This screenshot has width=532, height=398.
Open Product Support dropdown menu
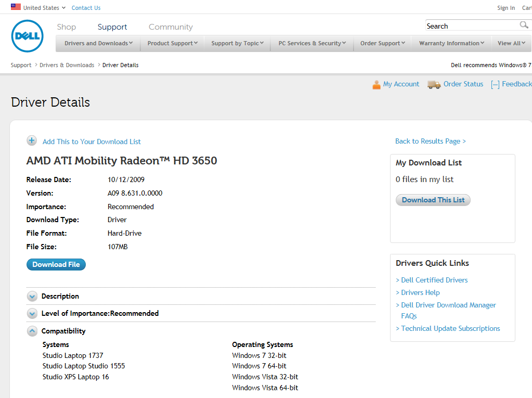[x=172, y=43]
